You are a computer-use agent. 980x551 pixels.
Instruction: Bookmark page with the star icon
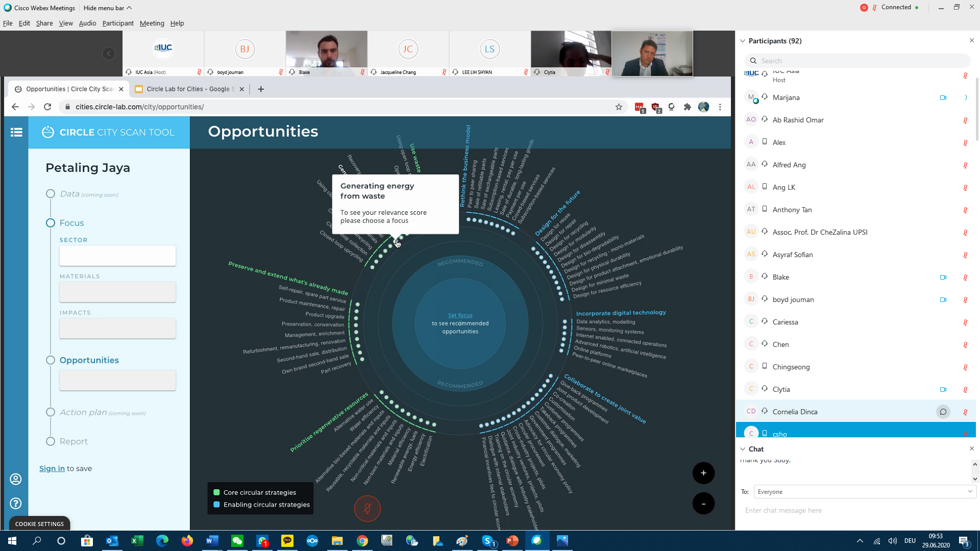[x=619, y=107]
